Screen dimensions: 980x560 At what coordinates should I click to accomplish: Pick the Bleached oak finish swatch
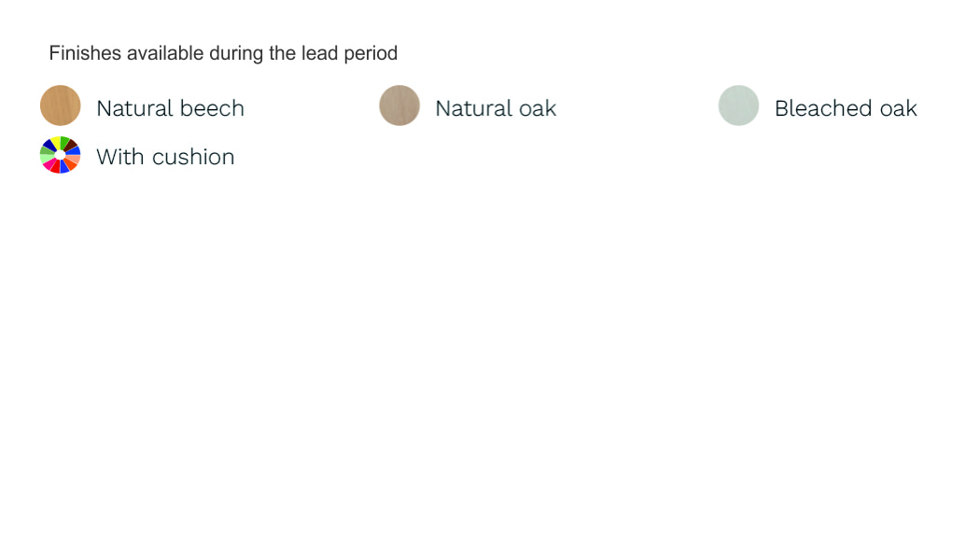click(x=738, y=105)
